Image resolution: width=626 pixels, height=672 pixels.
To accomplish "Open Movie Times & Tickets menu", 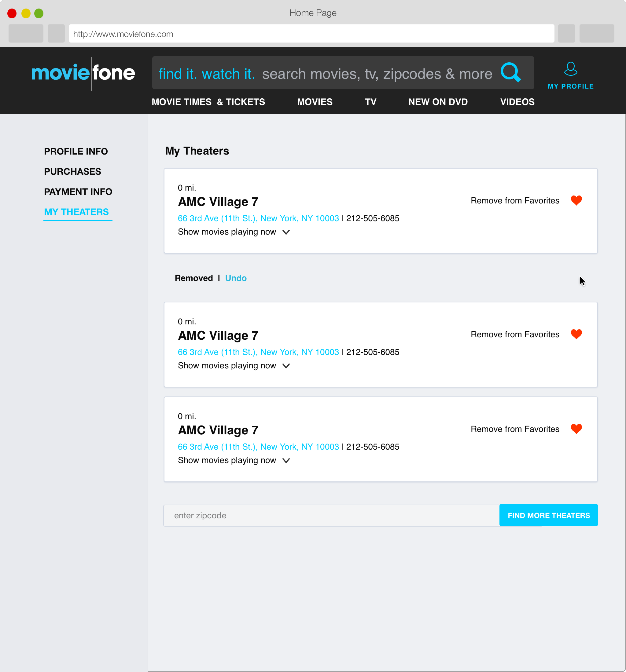I will 208,102.
